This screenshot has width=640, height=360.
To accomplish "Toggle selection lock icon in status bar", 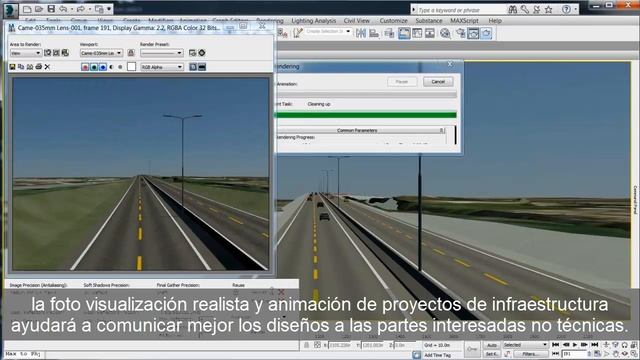I will [306, 345].
